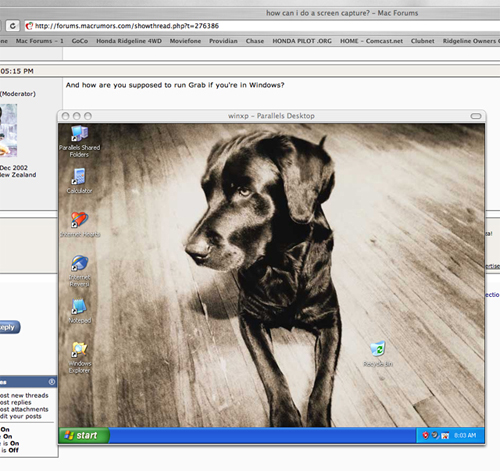
Task: Click the (Moderator) label under the username
Action: tap(18, 94)
